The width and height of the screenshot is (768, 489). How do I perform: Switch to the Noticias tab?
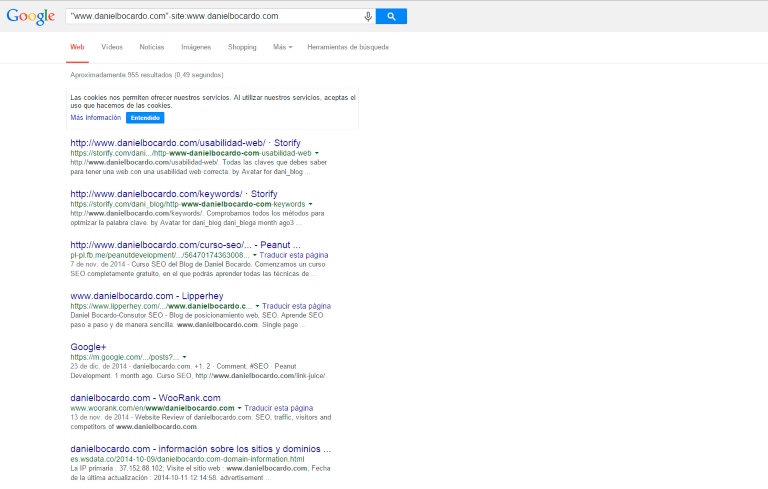pos(152,47)
